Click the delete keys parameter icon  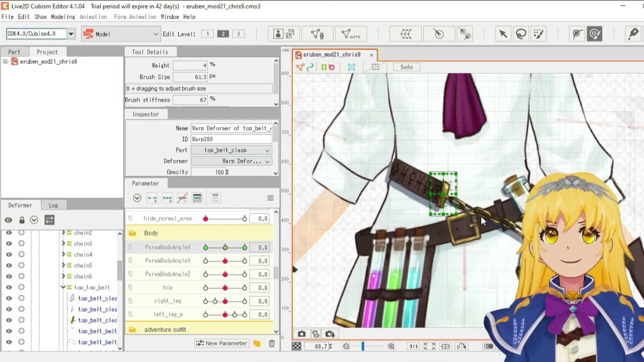coord(182,198)
